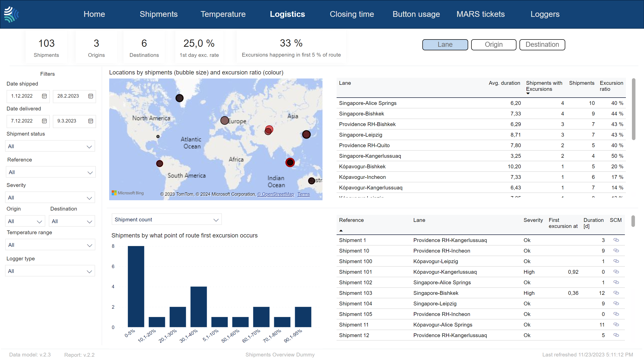Viewport: 644px width, 362px height.
Task: Click the 30,1-40% bar in excursion chart
Action: 198,307
